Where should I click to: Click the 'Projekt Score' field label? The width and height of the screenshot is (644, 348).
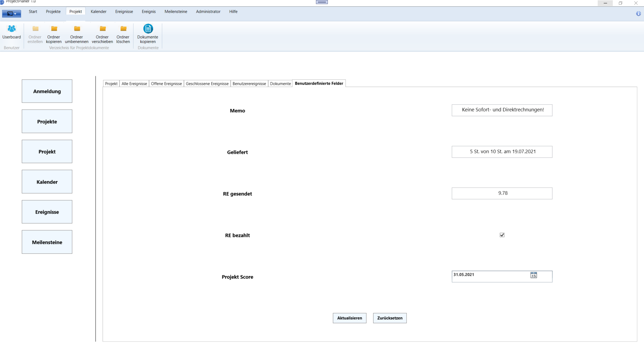pyautogui.click(x=238, y=277)
